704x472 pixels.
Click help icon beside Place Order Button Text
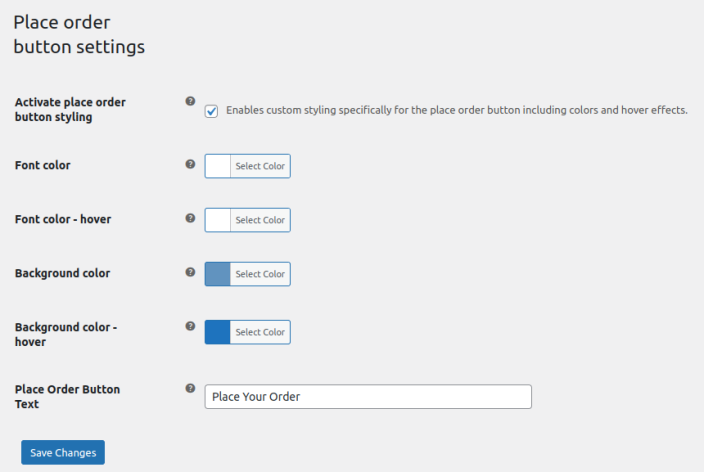pyautogui.click(x=190, y=389)
